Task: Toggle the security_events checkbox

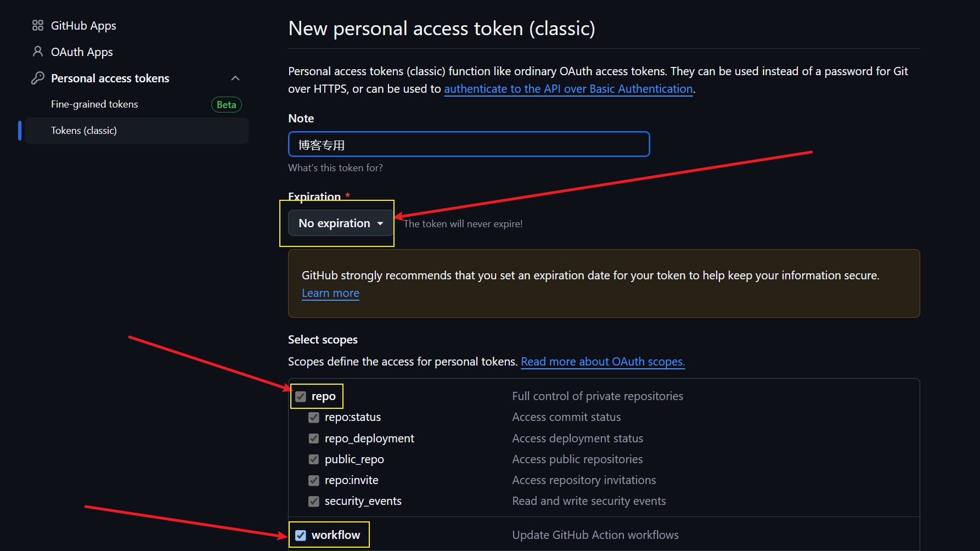Action: click(x=314, y=501)
